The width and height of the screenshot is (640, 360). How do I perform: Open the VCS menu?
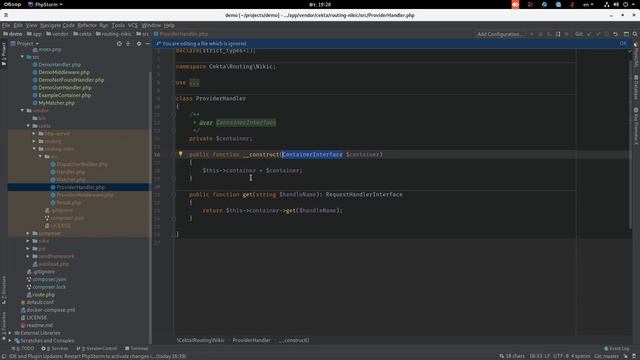133,25
